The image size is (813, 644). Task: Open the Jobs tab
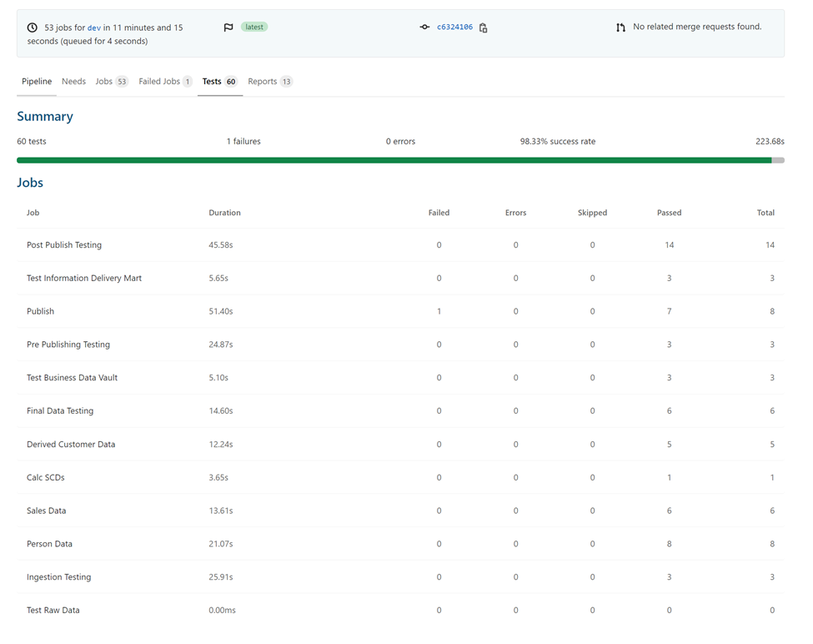[x=112, y=82]
